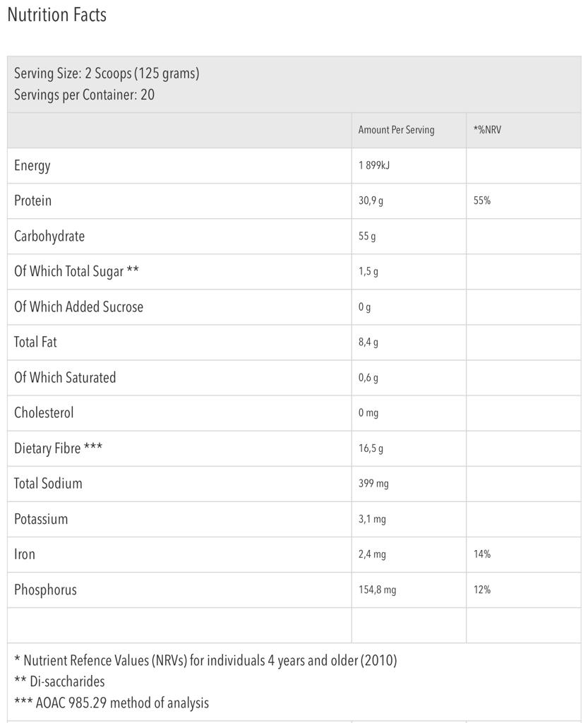Click the Of Which Added Sucrose label
The height and width of the screenshot is (723, 588).
tap(78, 307)
